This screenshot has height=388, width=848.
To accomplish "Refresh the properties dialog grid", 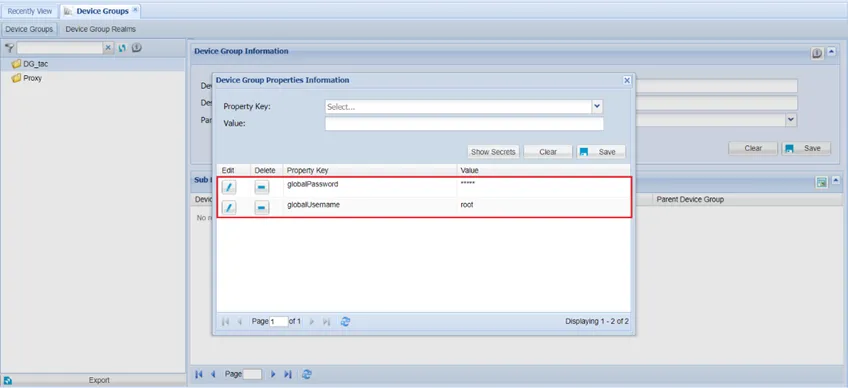I will (345, 321).
